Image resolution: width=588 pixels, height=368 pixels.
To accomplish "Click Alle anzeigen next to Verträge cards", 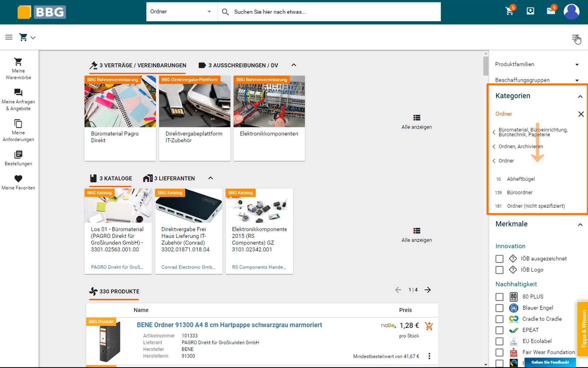I will (417, 122).
